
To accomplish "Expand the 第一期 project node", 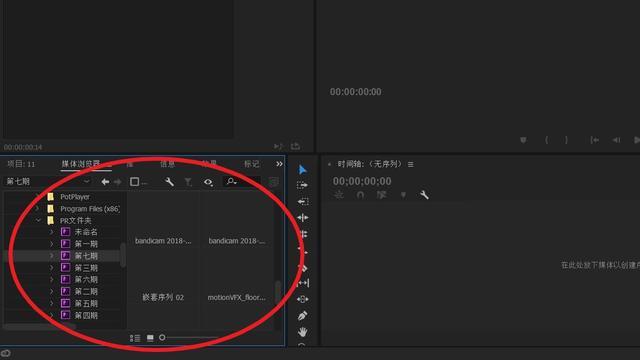I will (x=51, y=244).
